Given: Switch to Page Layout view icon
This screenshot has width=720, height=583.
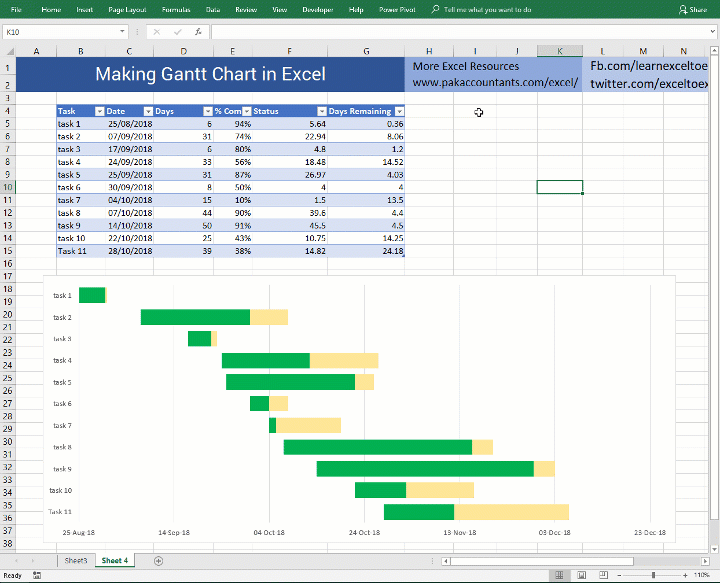Looking at the screenshot, I should point(581,575).
